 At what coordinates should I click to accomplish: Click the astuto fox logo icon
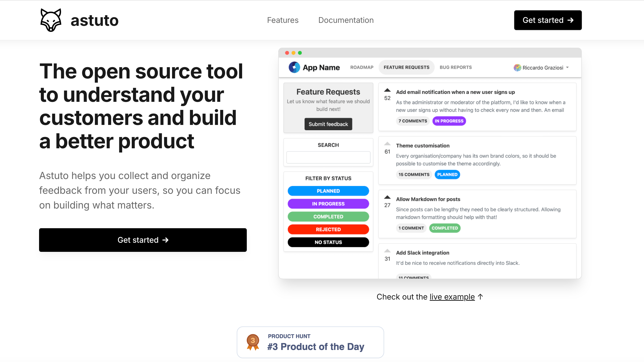51,20
